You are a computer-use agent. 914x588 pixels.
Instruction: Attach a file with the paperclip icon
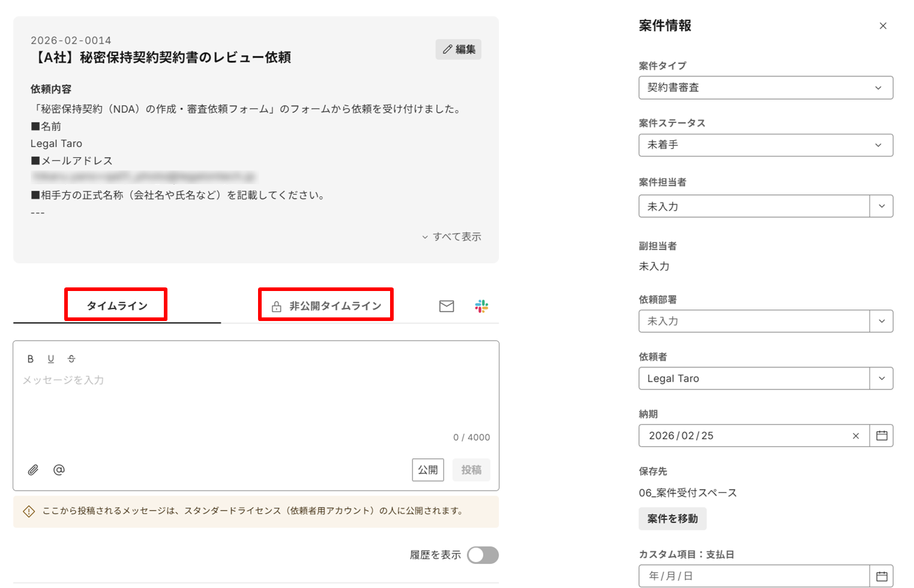pyautogui.click(x=33, y=470)
